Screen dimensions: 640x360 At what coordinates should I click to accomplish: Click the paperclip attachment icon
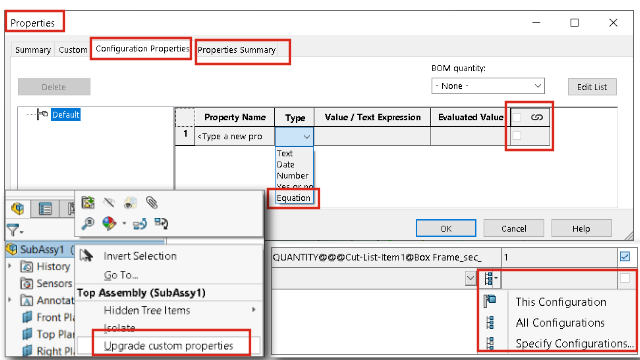click(151, 202)
